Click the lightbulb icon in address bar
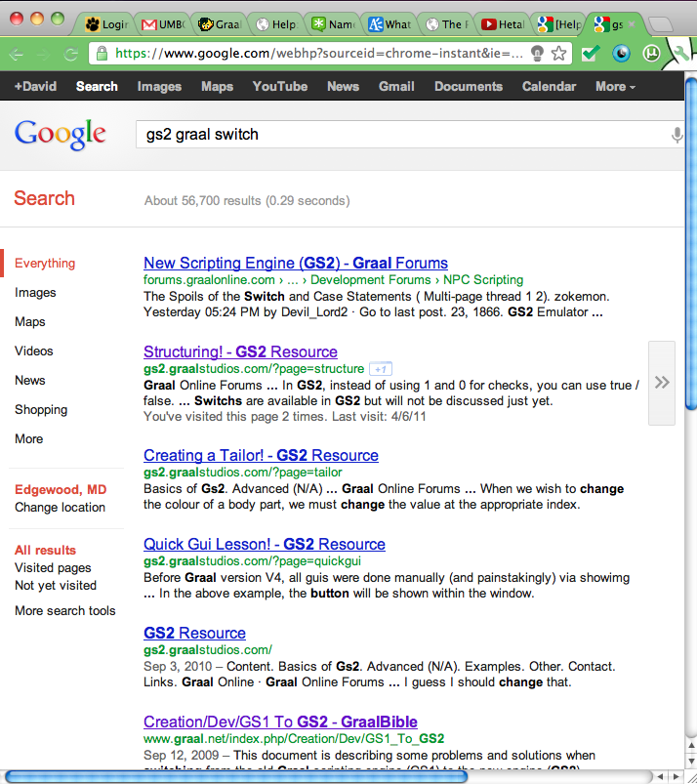 [537, 54]
